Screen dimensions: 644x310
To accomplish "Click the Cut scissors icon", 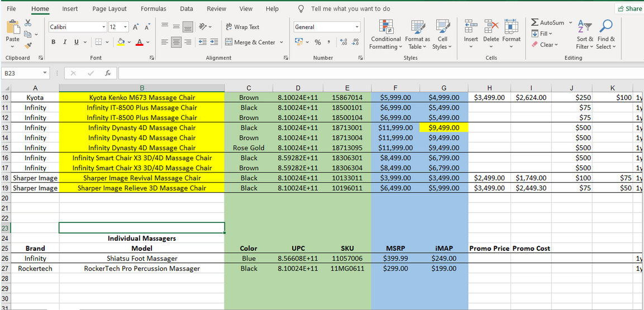I will [28, 23].
